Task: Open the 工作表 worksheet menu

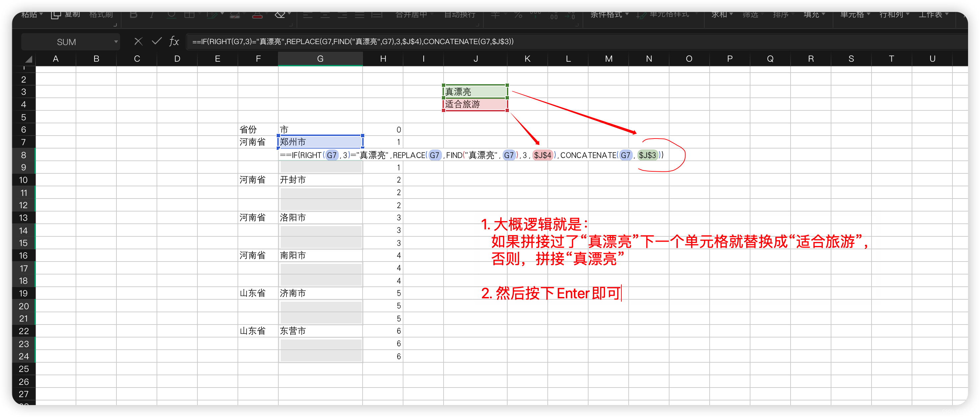Action: pyautogui.click(x=934, y=15)
